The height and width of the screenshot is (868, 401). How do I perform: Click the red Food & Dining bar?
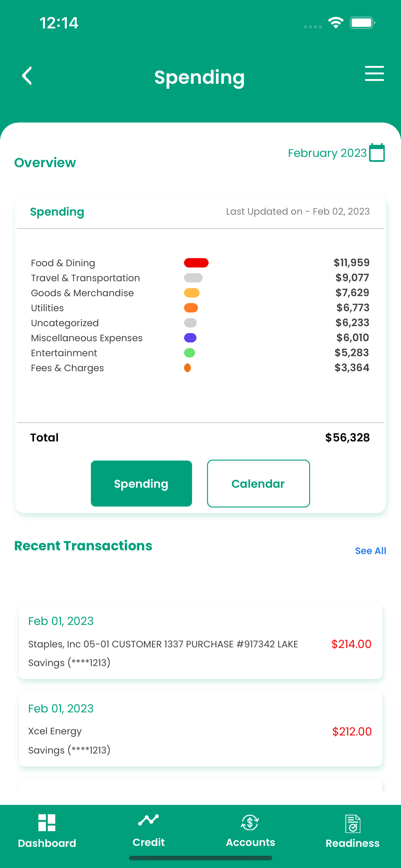[196, 263]
